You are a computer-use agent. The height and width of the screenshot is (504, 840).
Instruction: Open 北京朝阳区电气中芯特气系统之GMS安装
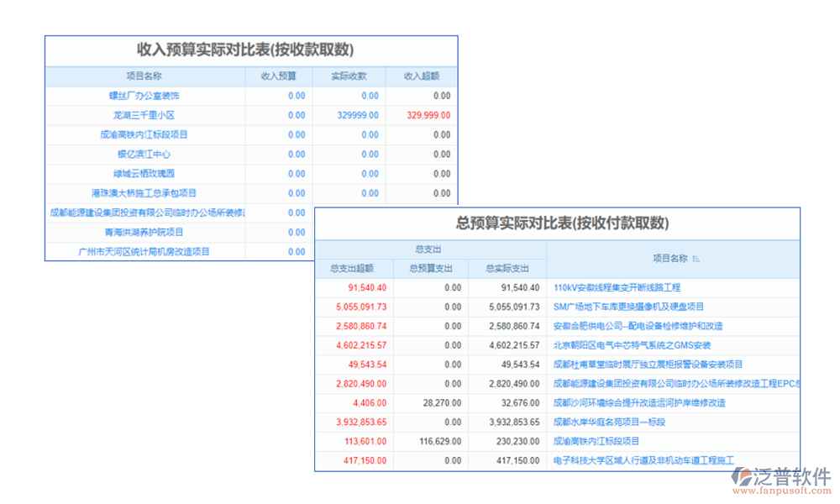click(x=633, y=345)
